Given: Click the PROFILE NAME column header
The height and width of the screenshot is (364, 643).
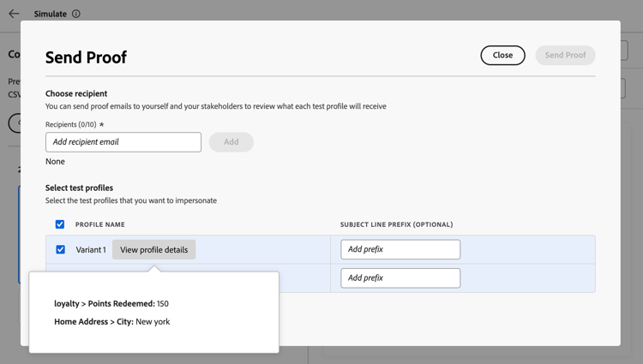Looking at the screenshot, I should pos(100,224).
